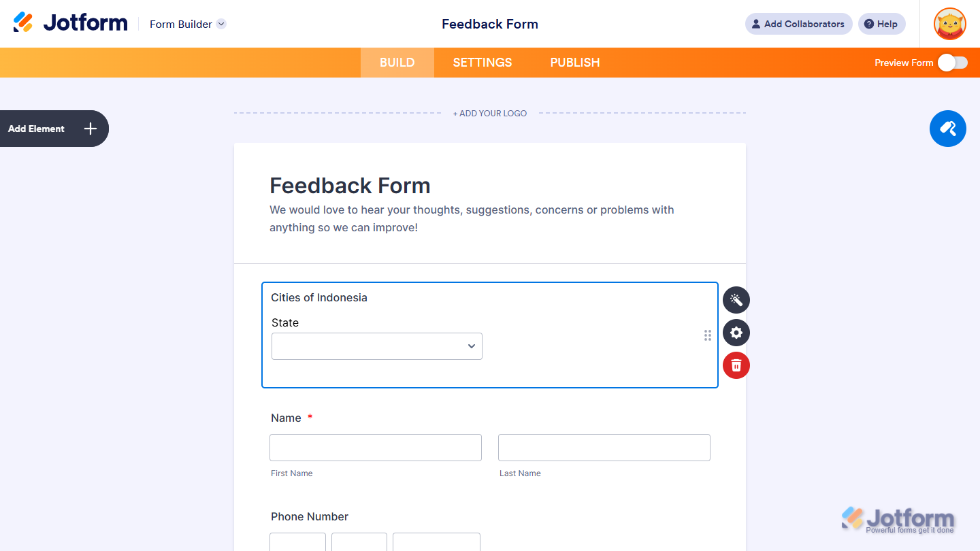The height and width of the screenshot is (551, 980).
Task: Delete the Cities of Indonesia field via trash icon
Action: 736,365
